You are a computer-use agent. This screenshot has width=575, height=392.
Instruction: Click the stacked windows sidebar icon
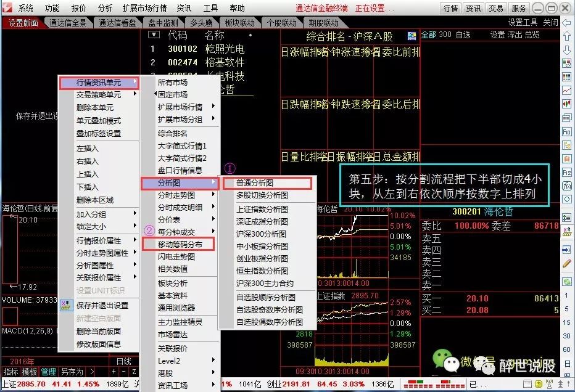(x=566, y=118)
